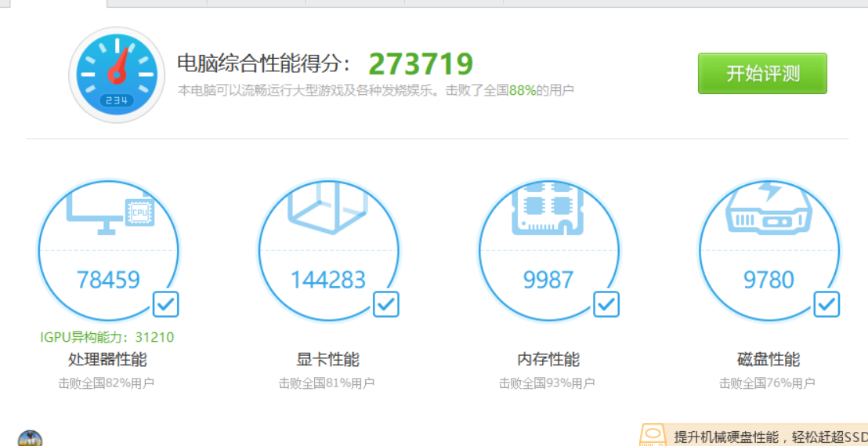Toggle the checkbox under processor score 78459
Screen dimensions: 868x446
point(165,304)
